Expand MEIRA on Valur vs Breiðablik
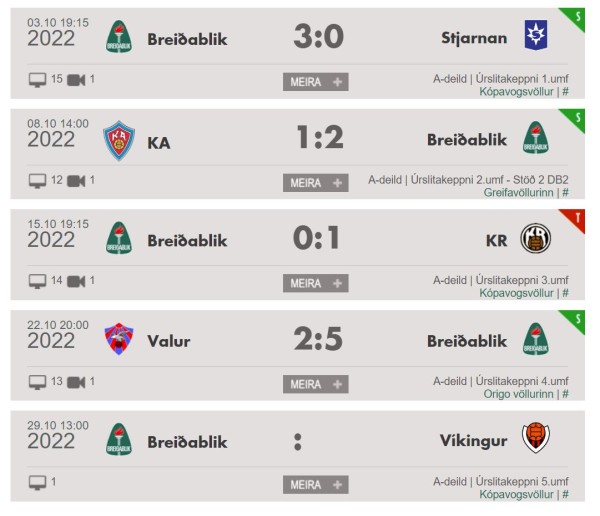Image resolution: width=600 pixels, height=516 pixels. pyautogui.click(x=316, y=384)
